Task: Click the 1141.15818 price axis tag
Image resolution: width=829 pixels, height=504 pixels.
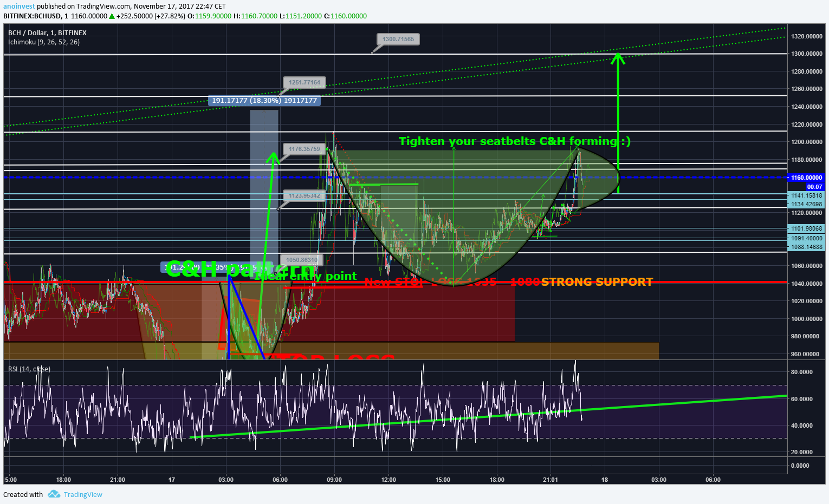Action: point(807,195)
